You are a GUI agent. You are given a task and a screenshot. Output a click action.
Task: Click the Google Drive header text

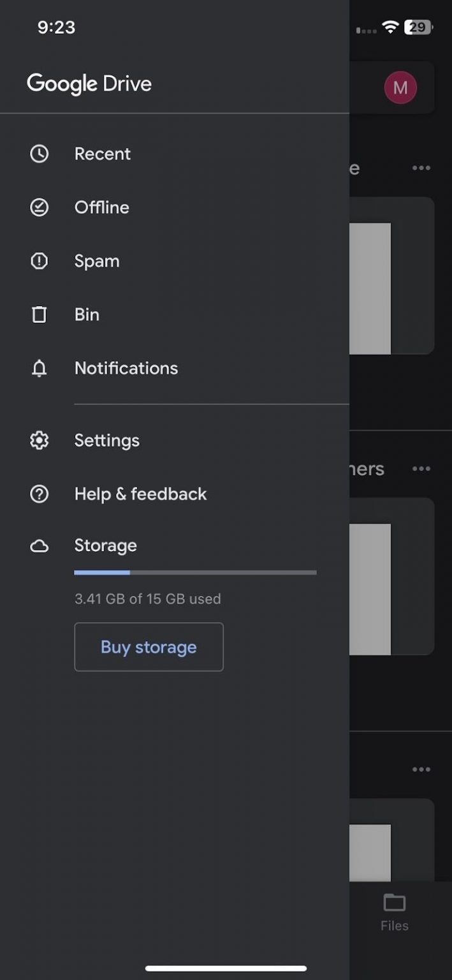click(89, 84)
